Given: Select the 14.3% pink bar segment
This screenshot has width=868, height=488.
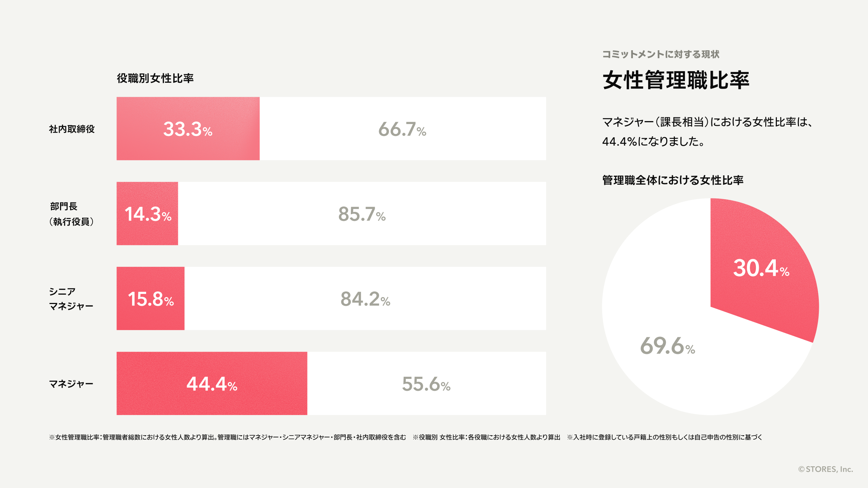Looking at the screenshot, I should [147, 214].
